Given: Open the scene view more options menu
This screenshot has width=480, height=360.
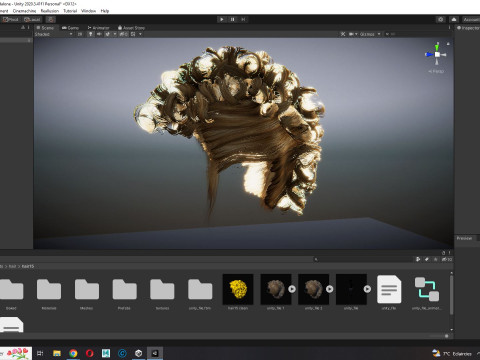Looking at the screenshot, I should tap(449, 28).
